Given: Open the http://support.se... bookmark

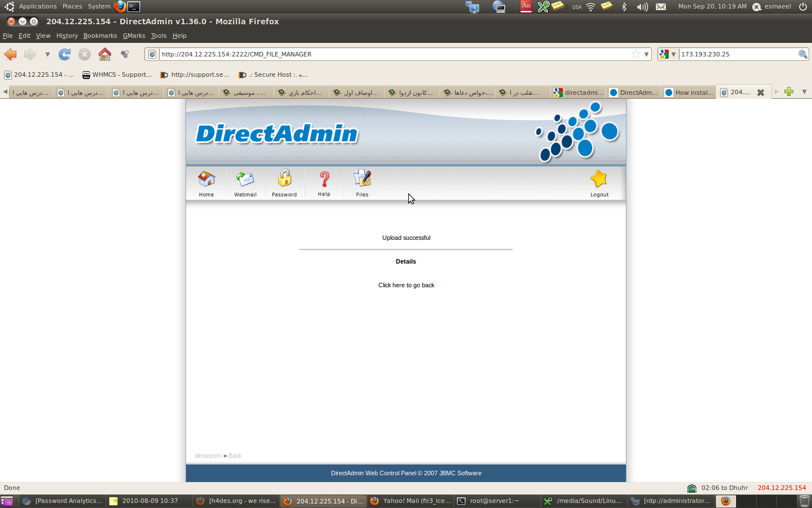Looking at the screenshot, I should (195, 75).
